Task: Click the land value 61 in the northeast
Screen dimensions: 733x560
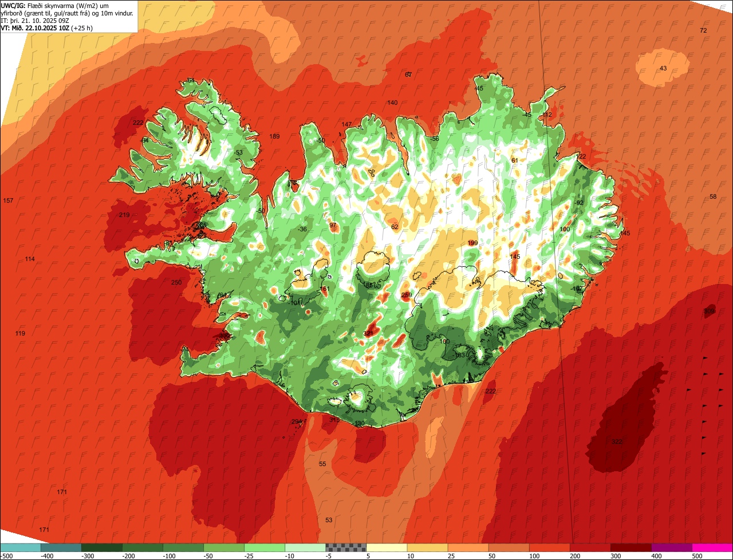Action: click(x=515, y=160)
